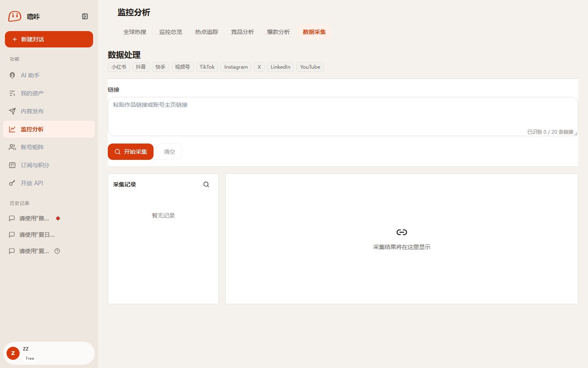
Task: Open the 热点追踪 tab
Action: (207, 32)
